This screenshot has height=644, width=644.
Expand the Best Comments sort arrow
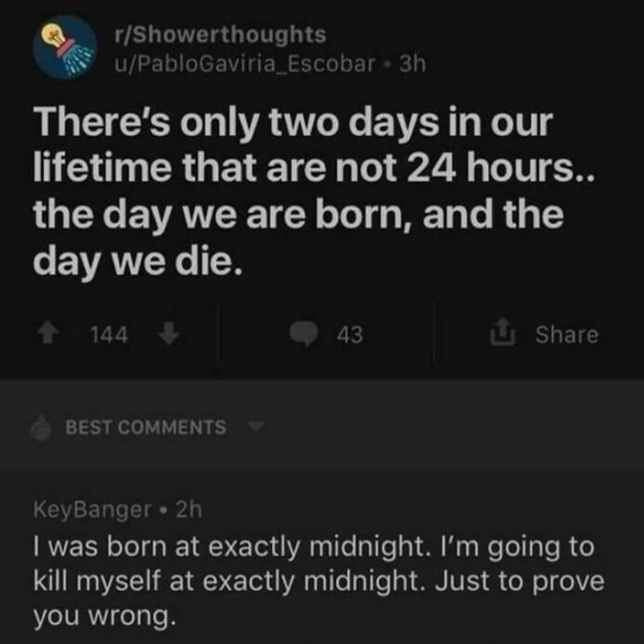pyautogui.click(x=256, y=426)
